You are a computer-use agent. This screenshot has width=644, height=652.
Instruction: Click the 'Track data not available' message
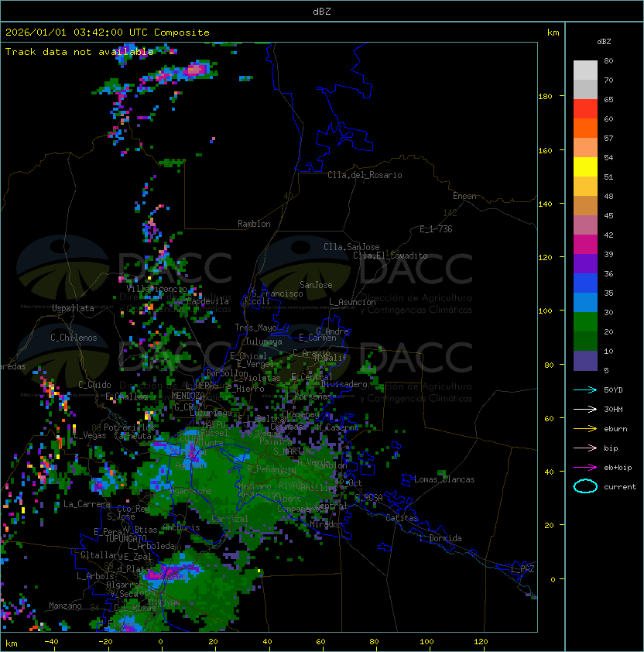click(80, 52)
